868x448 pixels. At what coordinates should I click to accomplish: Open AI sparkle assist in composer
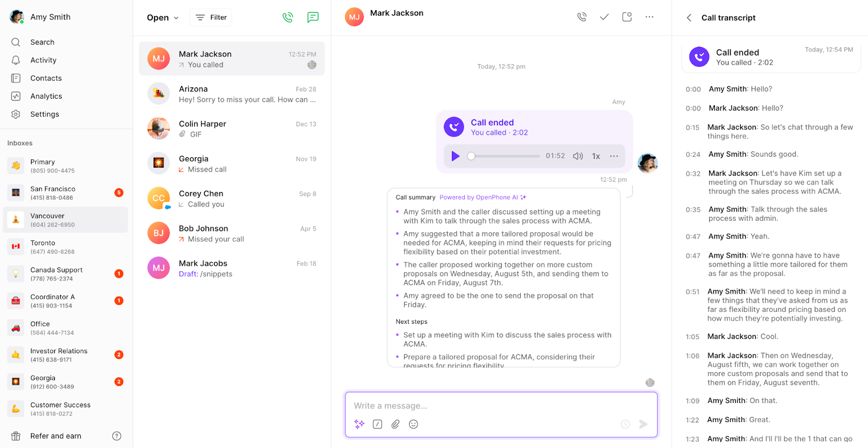359,424
